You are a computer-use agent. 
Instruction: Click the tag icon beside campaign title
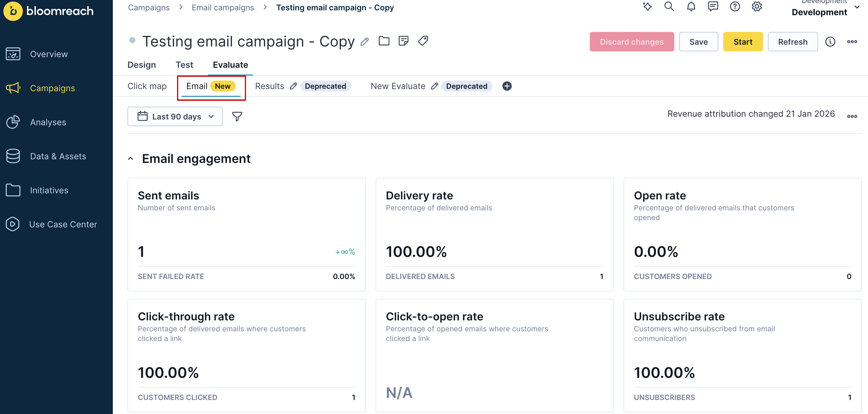(423, 41)
